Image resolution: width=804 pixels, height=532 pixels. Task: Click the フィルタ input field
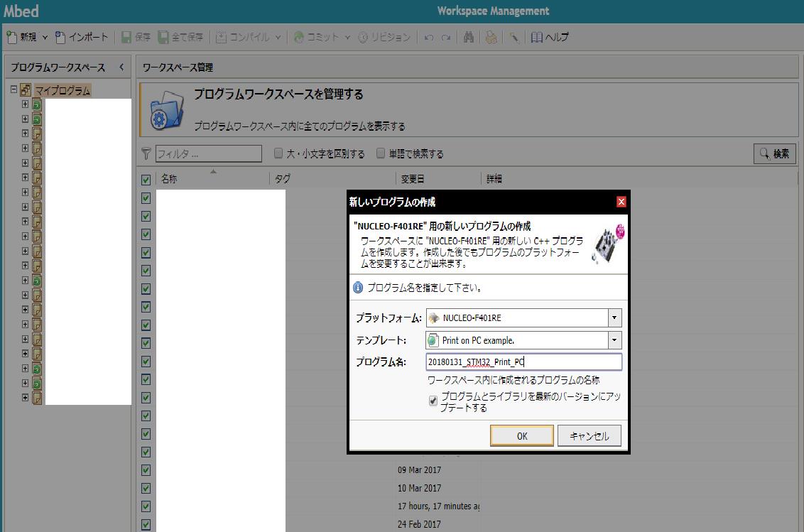click(x=209, y=153)
